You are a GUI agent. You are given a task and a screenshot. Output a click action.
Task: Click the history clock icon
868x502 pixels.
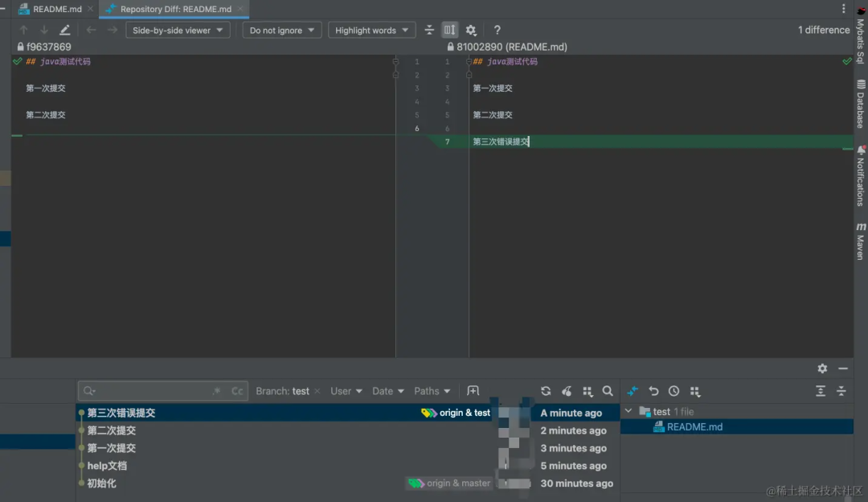click(674, 391)
